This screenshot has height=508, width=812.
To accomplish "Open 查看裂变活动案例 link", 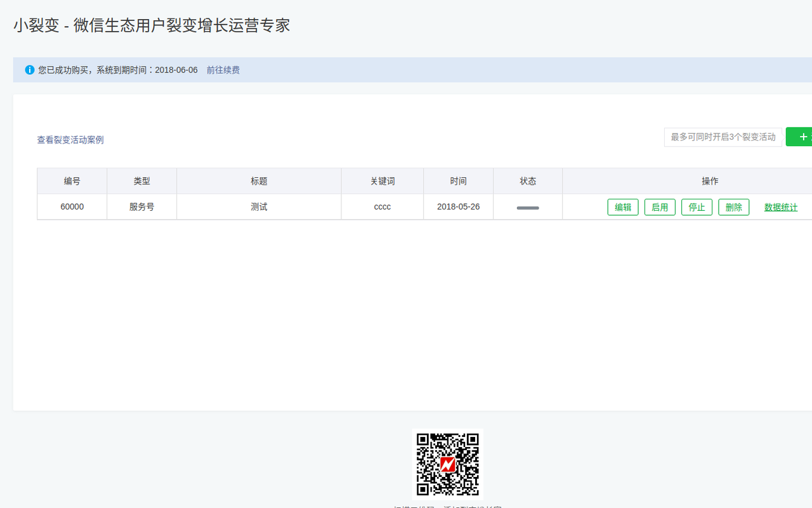I will pyautogui.click(x=70, y=140).
